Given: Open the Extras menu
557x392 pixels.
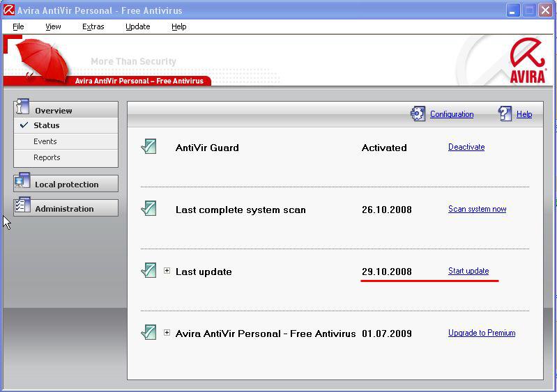Looking at the screenshot, I should point(93,26).
